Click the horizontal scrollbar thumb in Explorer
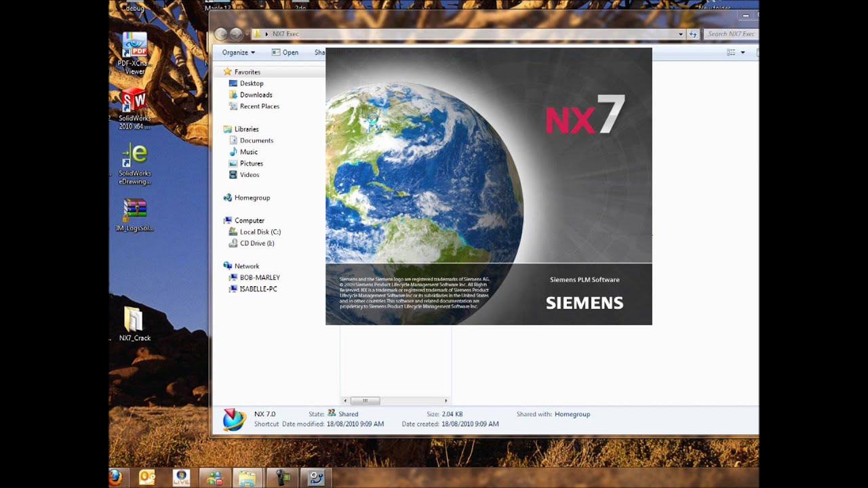 click(366, 401)
